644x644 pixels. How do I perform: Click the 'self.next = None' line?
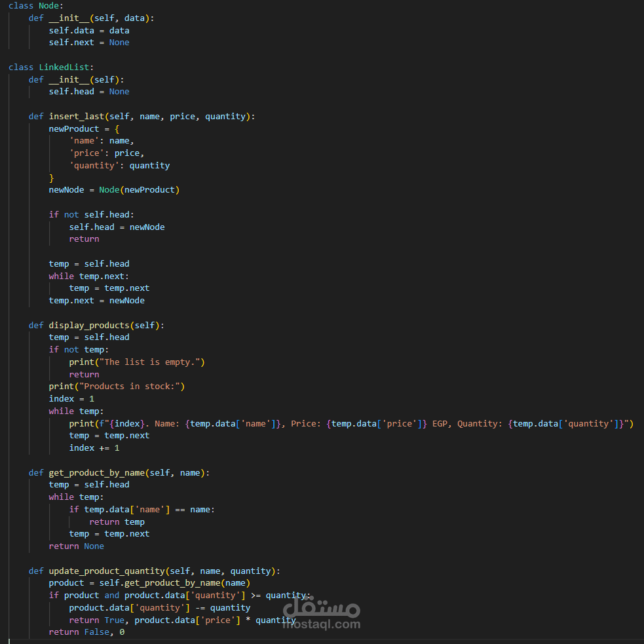point(89,43)
